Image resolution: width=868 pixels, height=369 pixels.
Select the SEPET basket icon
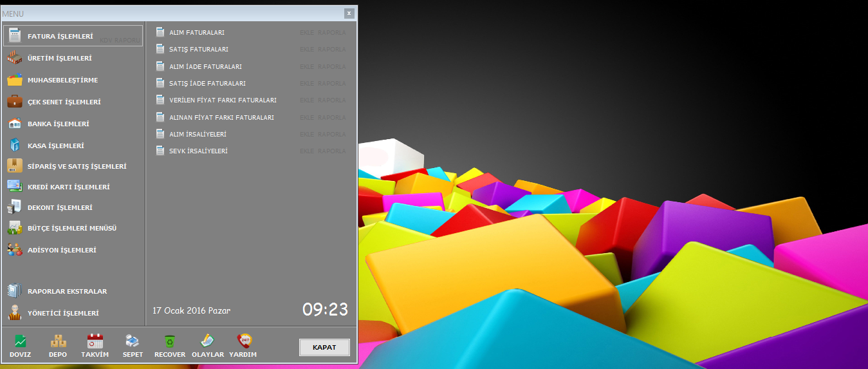tap(132, 341)
